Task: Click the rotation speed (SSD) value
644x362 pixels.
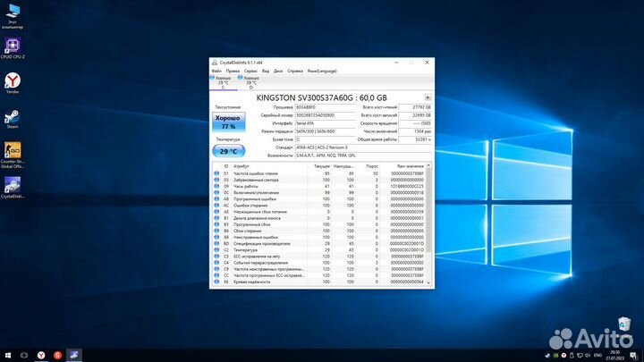Action: (415, 123)
